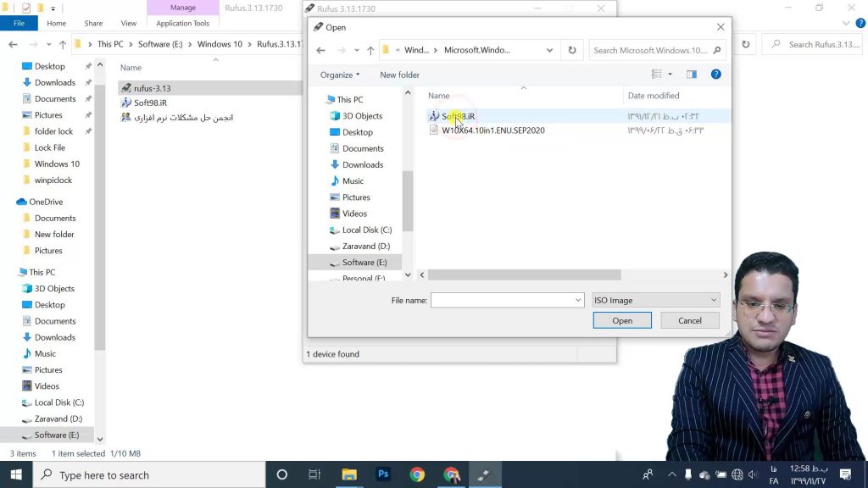This screenshot has width=868, height=488.
Task: Click Windows 10 in Explorer breadcrumb
Action: coord(220,44)
